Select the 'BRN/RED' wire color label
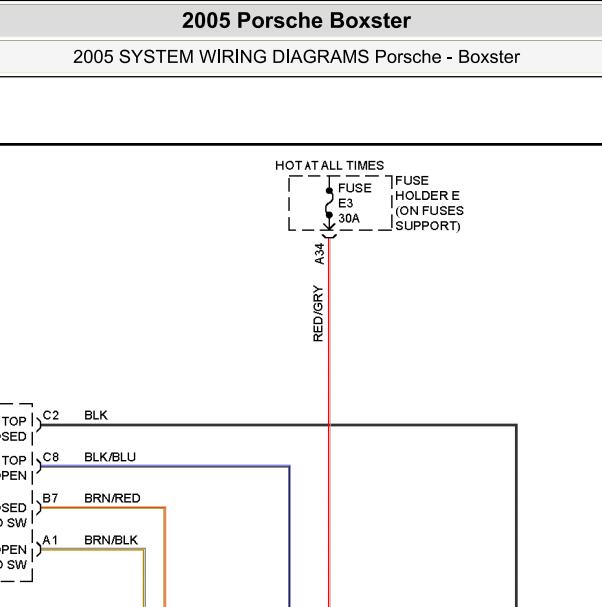Image resolution: width=602 pixels, height=607 pixels. pos(112,498)
